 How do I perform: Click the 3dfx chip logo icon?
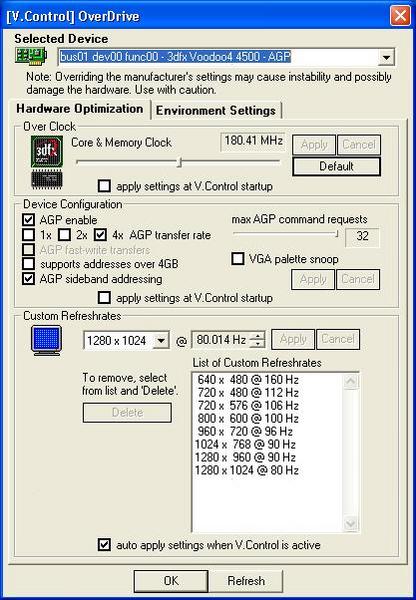[x=47, y=151]
